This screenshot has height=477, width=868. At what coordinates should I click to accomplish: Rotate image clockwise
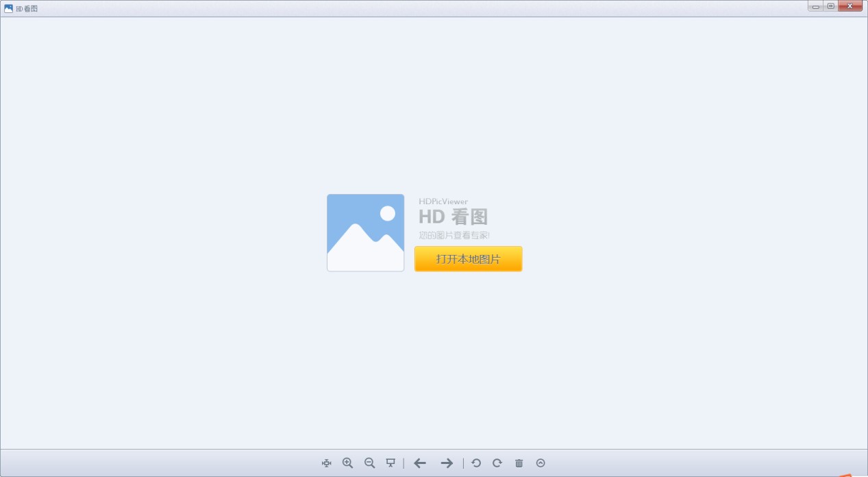click(x=497, y=463)
